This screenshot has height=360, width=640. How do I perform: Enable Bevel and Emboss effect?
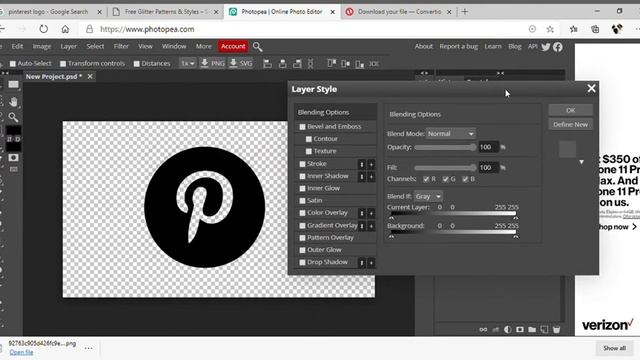click(302, 127)
